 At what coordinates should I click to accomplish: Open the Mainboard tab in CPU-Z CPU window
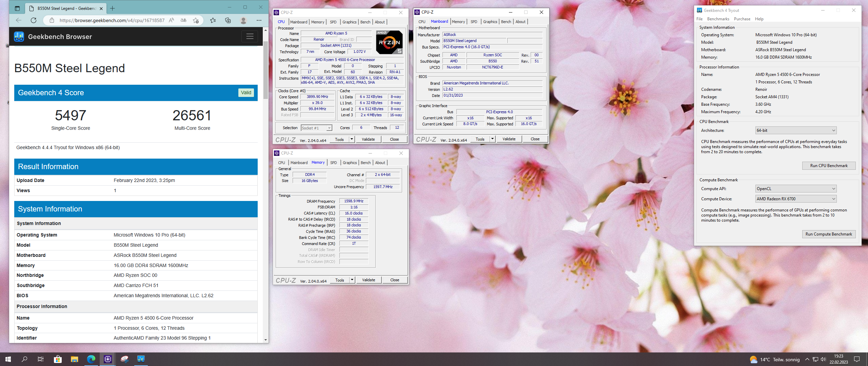pos(299,22)
